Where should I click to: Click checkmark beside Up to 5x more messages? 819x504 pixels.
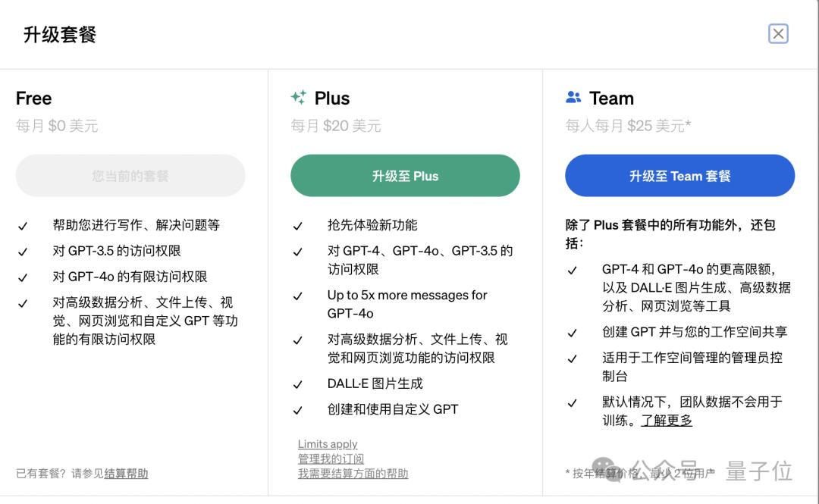(298, 296)
